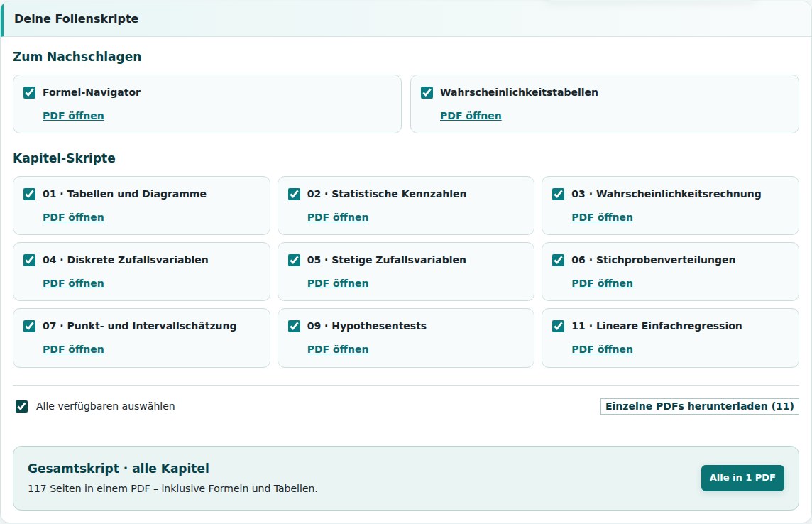Open PDF for 06 · Stichprobenverteilungen
The height and width of the screenshot is (524, 812).
pos(603,283)
